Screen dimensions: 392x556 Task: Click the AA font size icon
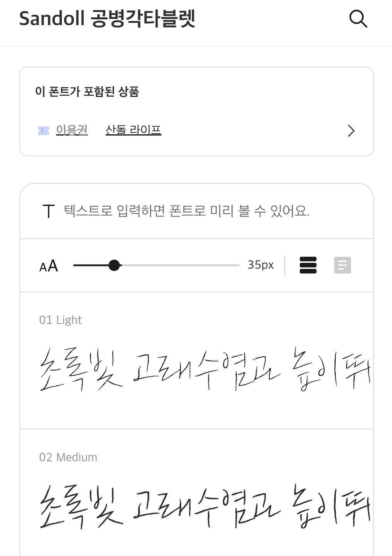[x=49, y=266]
